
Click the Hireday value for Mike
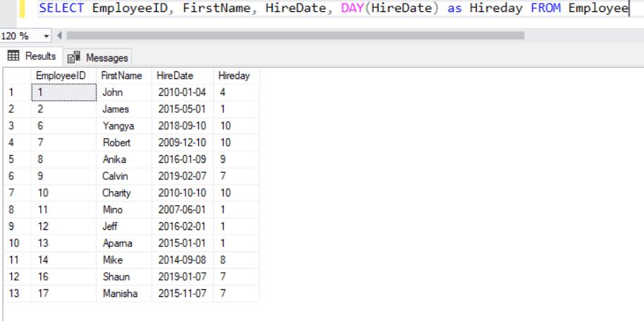pos(236,260)
